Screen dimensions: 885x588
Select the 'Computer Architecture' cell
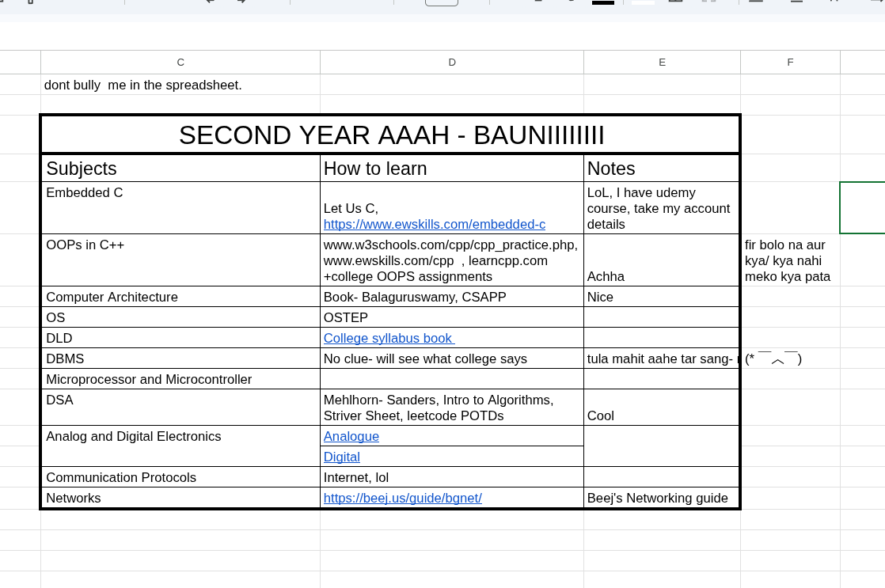[180, 297]
